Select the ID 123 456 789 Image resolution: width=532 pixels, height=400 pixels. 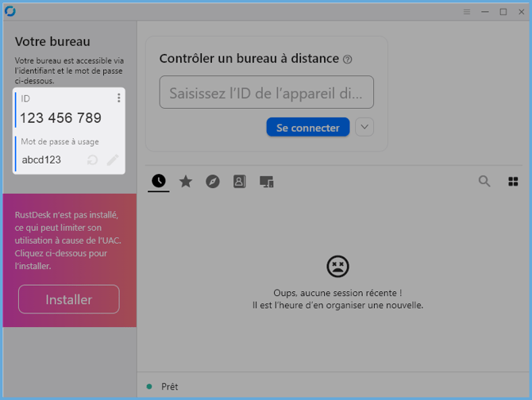(x=60, y=118)
